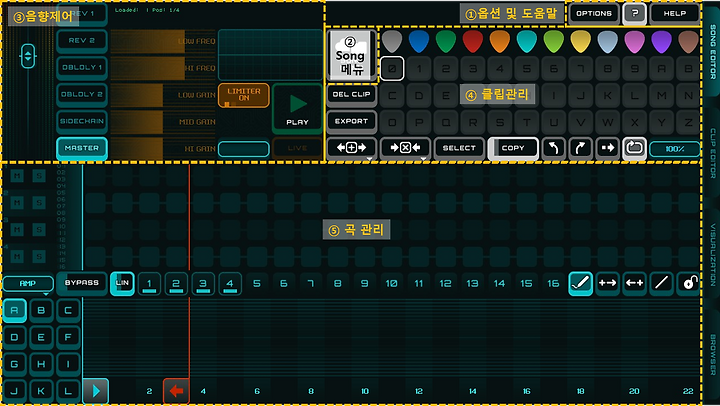
Task: Toggle the LIMITER ON switch
Action: click(244, 95)
